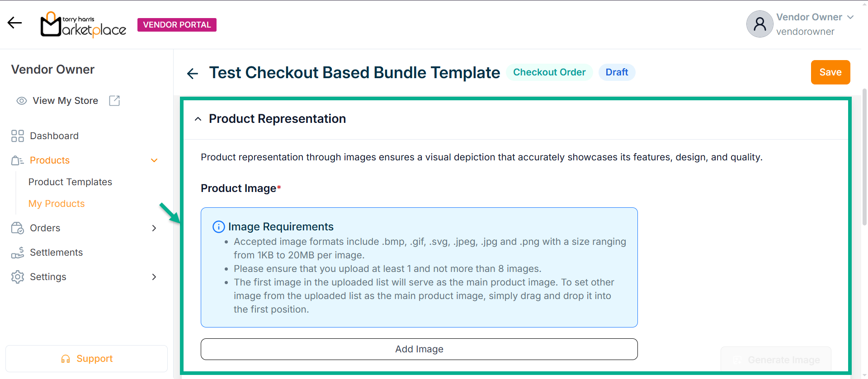Screen dimensions: 868x379
Task: Go back using arrow beside template title
Action: 193,73
